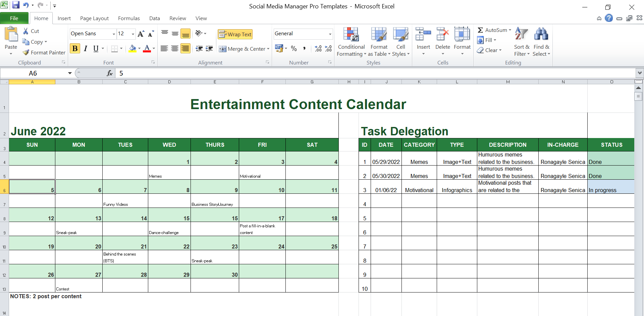This screenshot has width=644, height=316.
Task: Click the Decrease Indent icon
Action: tap(199, 49)
